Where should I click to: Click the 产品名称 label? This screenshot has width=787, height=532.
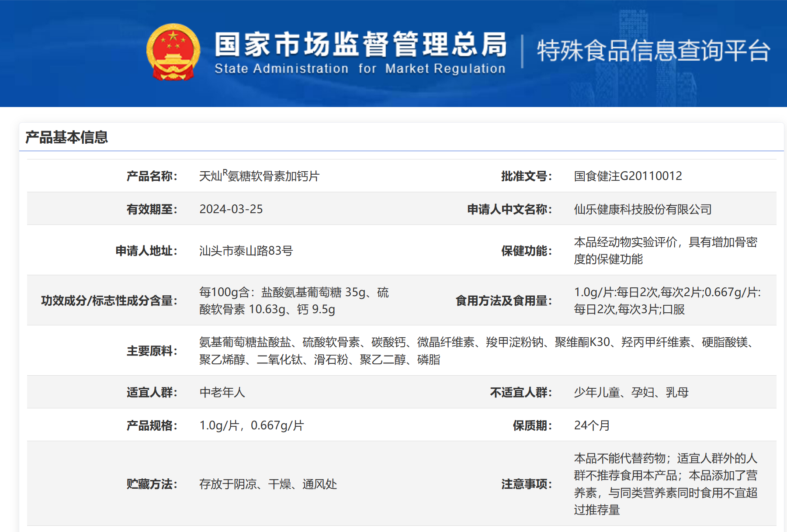point(152,176)
